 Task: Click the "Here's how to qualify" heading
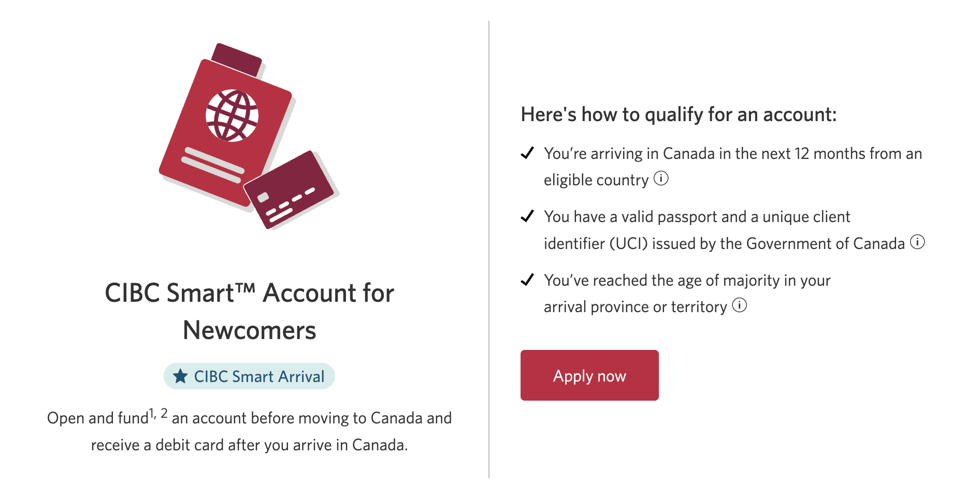679,114
